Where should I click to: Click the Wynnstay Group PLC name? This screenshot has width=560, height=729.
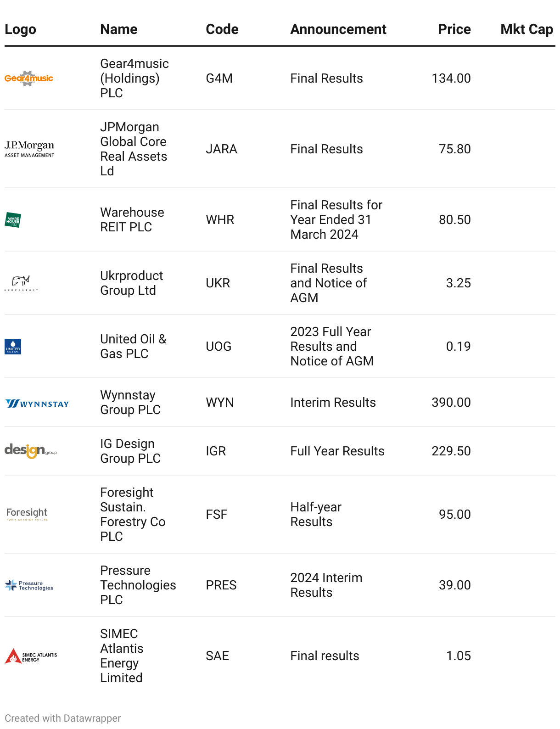tap(130, 403)
